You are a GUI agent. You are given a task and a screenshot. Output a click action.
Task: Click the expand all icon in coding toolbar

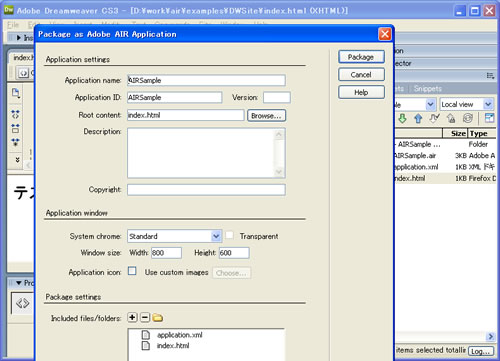pos(15,142)
